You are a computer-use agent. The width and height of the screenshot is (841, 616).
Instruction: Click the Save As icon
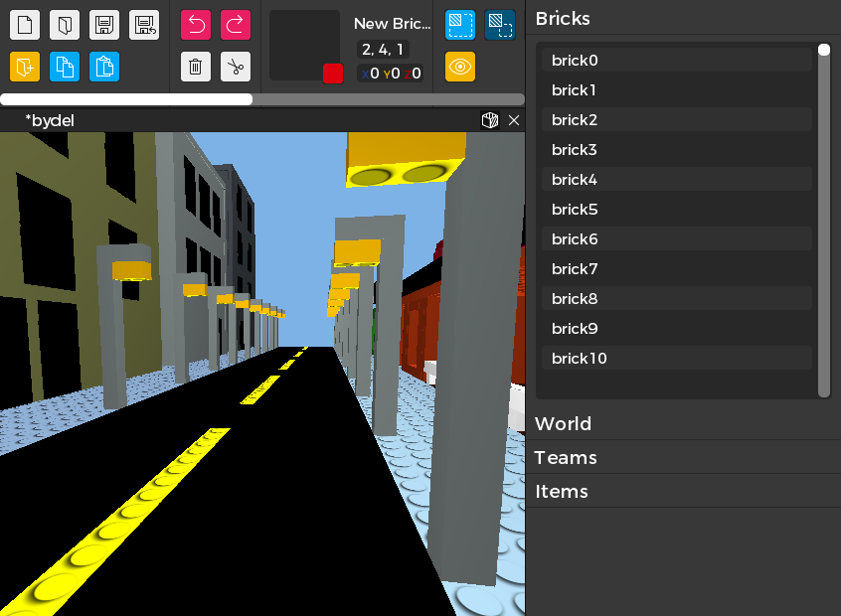(x=144, y=25)
